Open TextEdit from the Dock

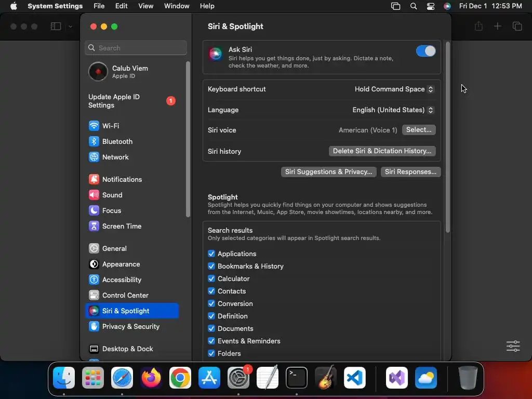point(268,378)
